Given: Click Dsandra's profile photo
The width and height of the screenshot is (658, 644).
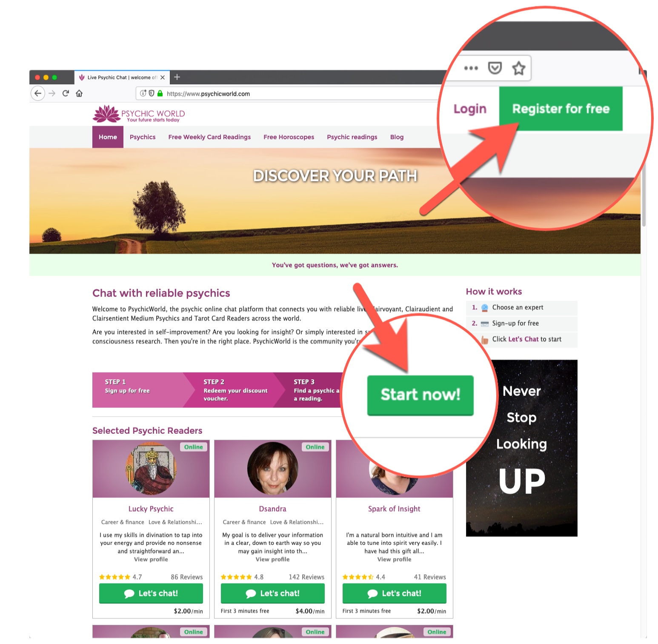Looking at the screenshot, I should point(272,468).
